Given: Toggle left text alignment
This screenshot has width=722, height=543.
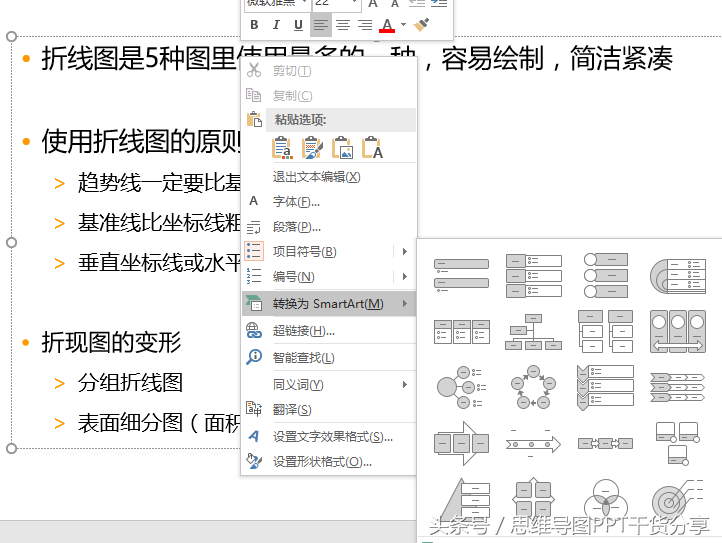Looking at the screenshot, I should (x=320, y=25).
